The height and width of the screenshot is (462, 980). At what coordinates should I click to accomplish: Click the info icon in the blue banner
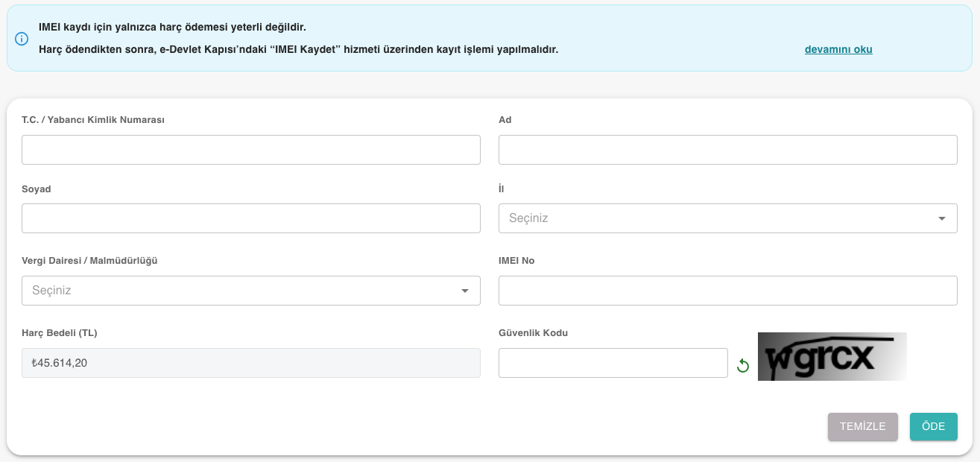coord(22,39)
